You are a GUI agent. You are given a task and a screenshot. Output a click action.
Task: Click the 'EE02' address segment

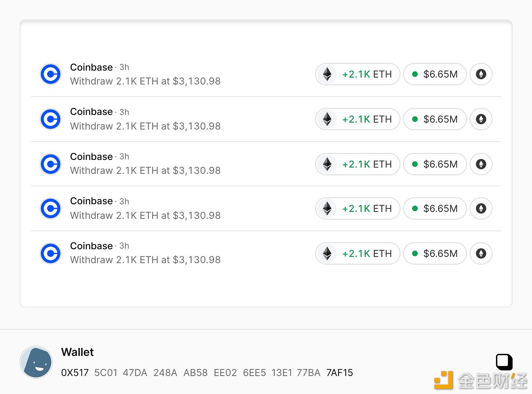click(225, 373)
